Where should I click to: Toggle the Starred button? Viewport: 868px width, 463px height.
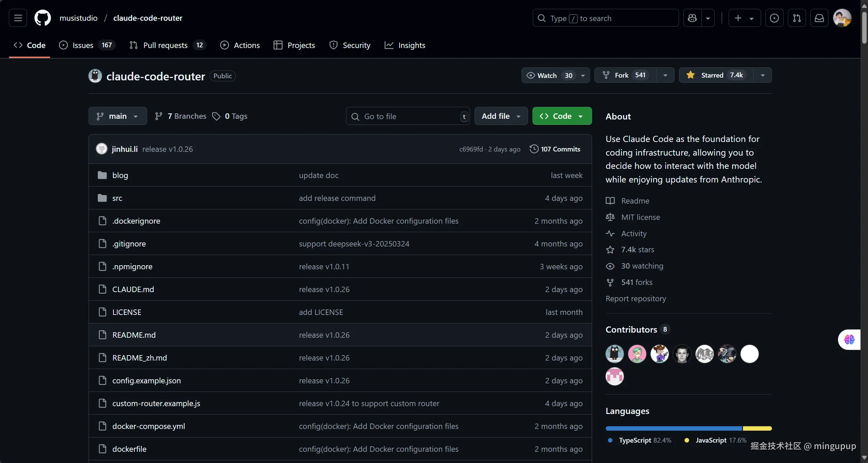point(716,75)
